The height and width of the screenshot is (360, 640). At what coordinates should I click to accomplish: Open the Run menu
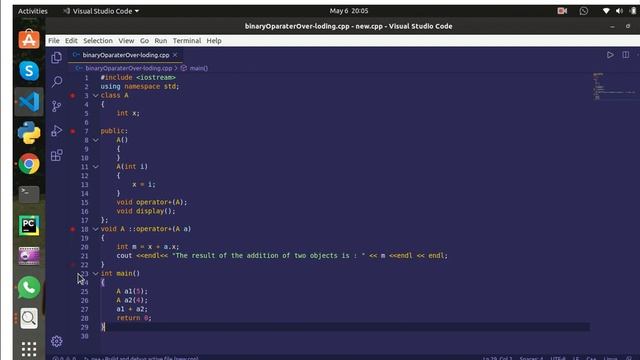160,41
